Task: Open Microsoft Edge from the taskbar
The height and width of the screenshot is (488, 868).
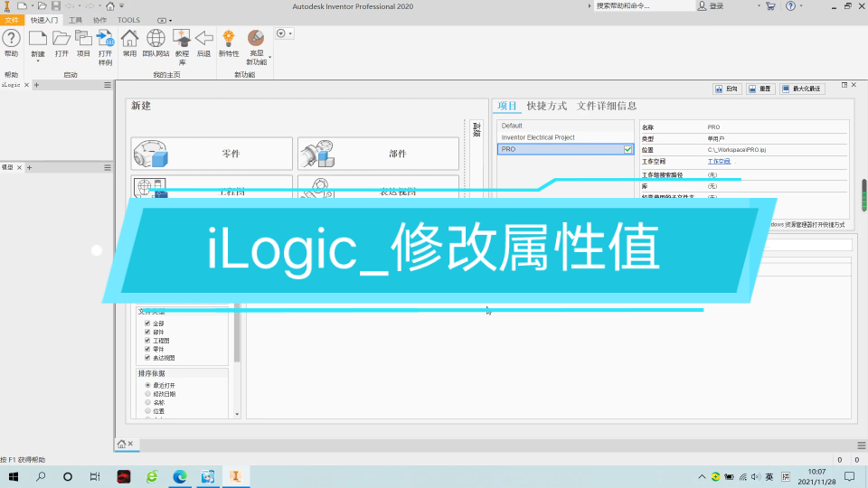Action: pos(179,476)
